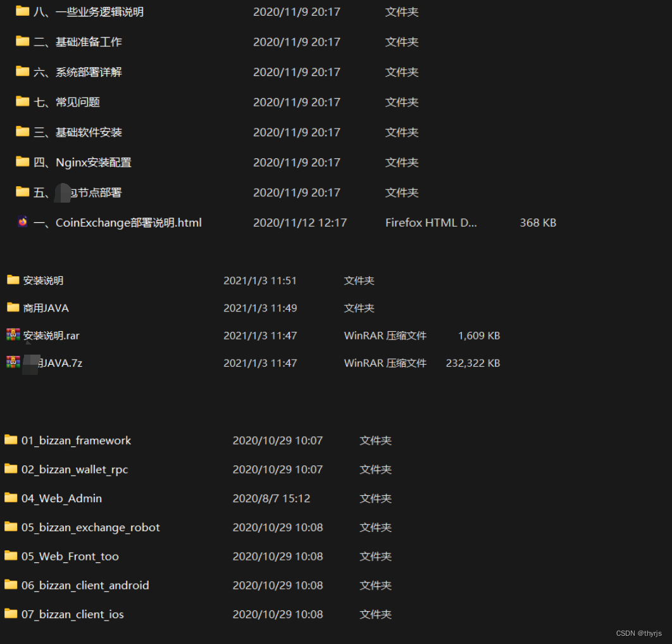Viewport: 672px width, 644px height.
Task: Select the folder icon of 八、一些业务逻辑说明
Action: tap(22, 11)
